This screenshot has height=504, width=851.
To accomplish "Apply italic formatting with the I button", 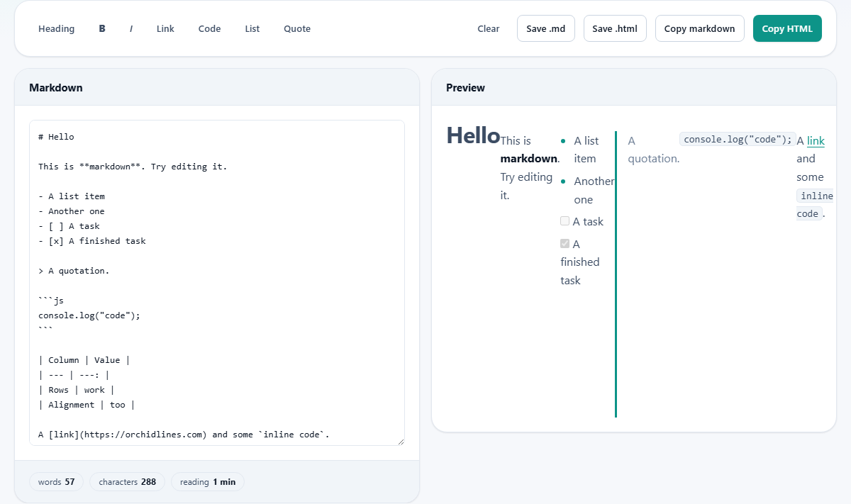I will coord(131,29).
